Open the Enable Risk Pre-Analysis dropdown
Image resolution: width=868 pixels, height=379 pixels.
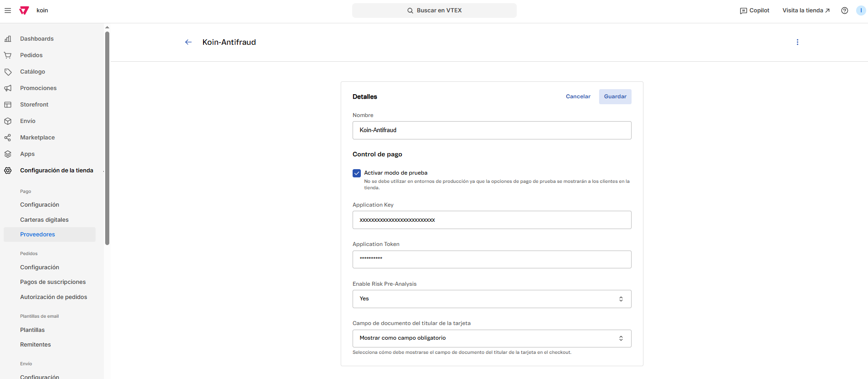click(x=492, y=299)
